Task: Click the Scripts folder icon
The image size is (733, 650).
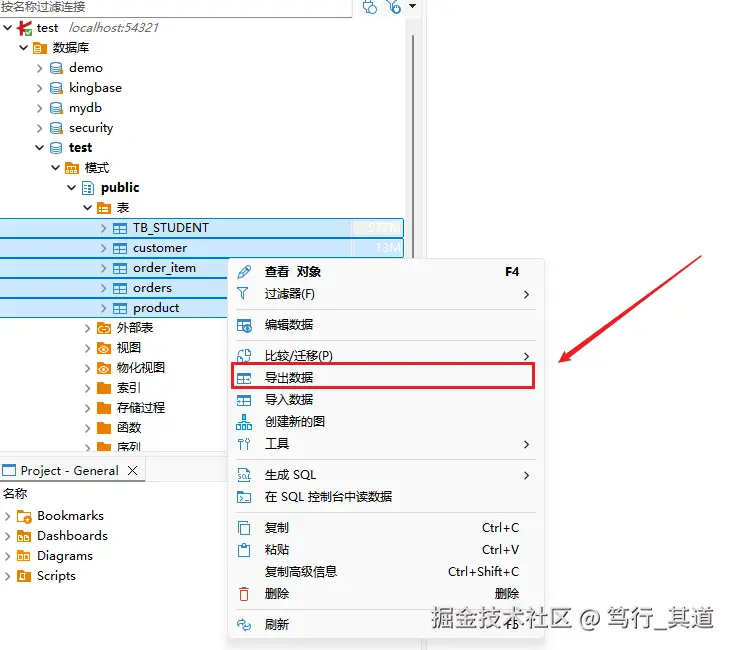Action: pyautogui.click(x=24, y=576)
